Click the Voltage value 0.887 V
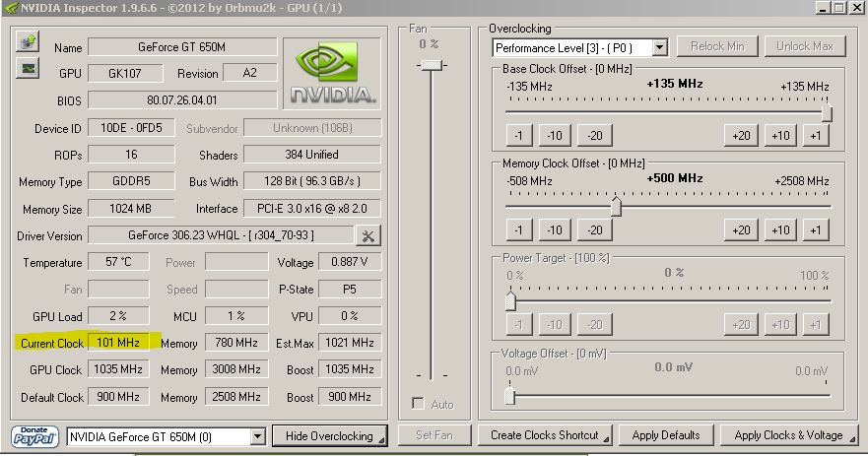 [x=350, y=262]
